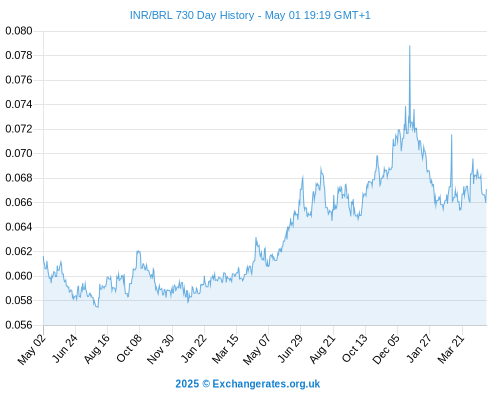Click the 0.080 y-axis value
Viewport: 495px width, 400px height.
pyautogui.click(x=19, y=31)
